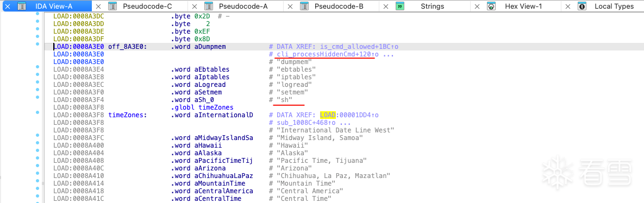This screenshot has width=644, height=203.
Task: Select address LOAD:0008A3DC
Action: tap(79, 16)
